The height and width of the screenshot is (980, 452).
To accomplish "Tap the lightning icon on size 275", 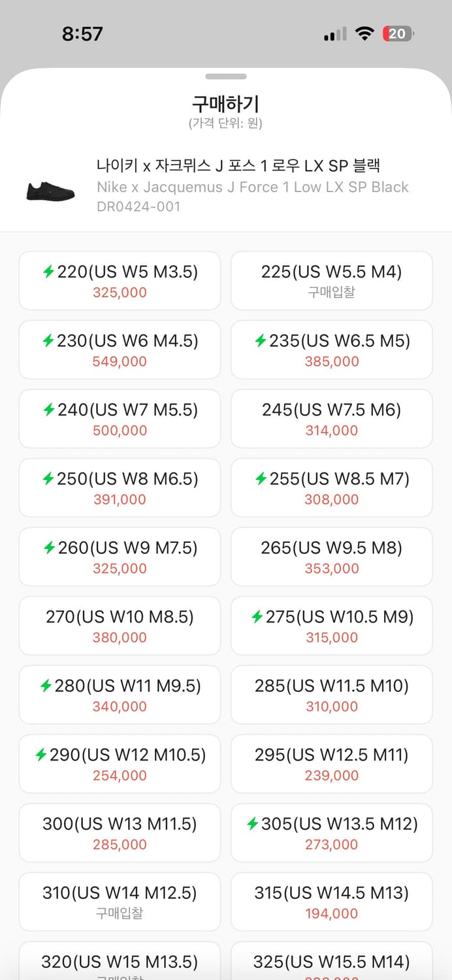I will tap(257, 617).
